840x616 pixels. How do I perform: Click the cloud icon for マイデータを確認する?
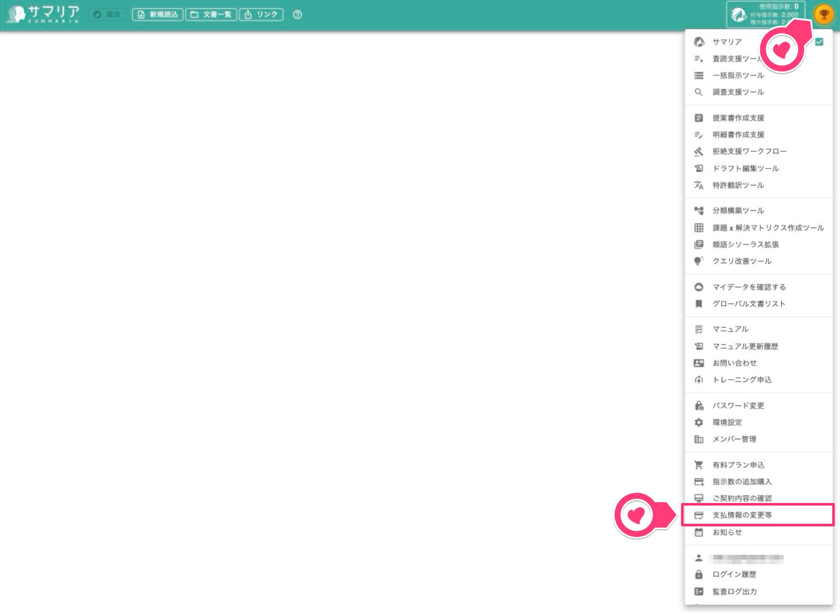(698, 287)
